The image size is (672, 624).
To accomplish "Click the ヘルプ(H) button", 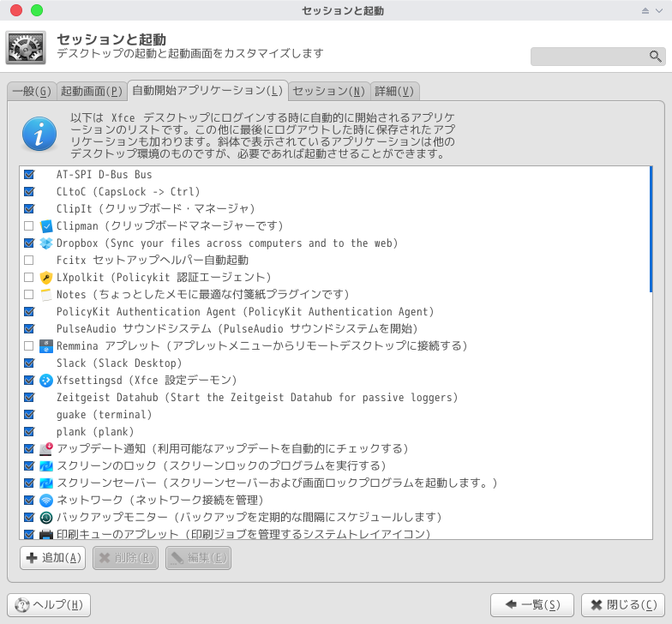I will pyautogui.click(x=49, y=605).
